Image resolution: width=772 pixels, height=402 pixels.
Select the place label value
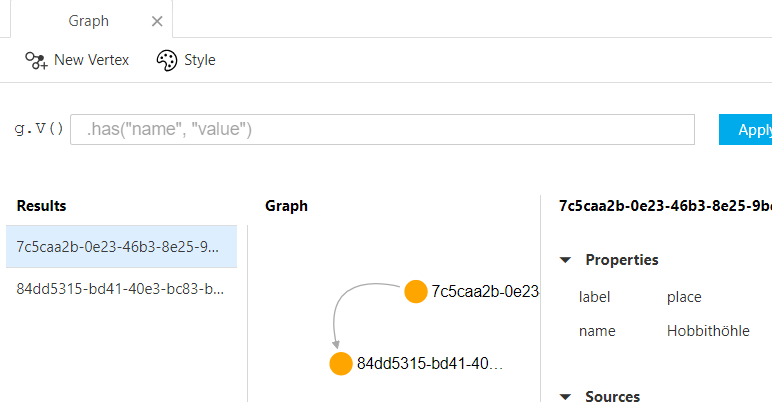coord(684,297)
